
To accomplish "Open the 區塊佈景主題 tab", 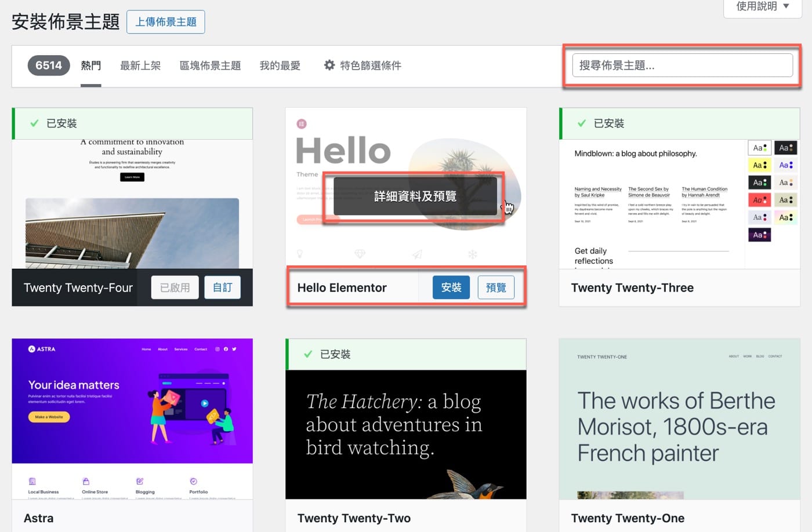I will pos(210,65).
